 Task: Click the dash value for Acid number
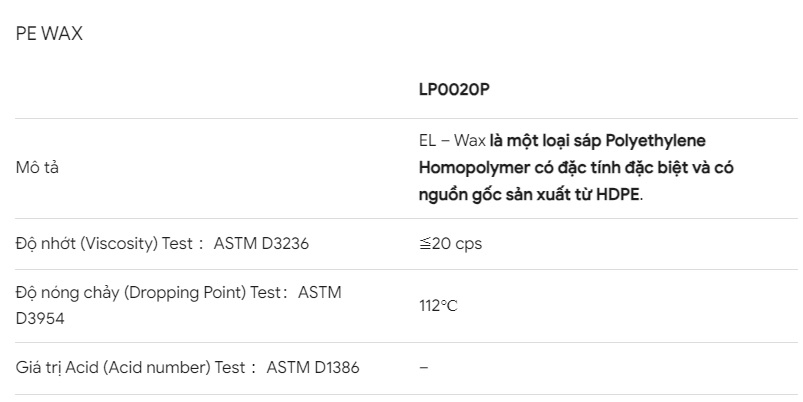click(424, 367)
